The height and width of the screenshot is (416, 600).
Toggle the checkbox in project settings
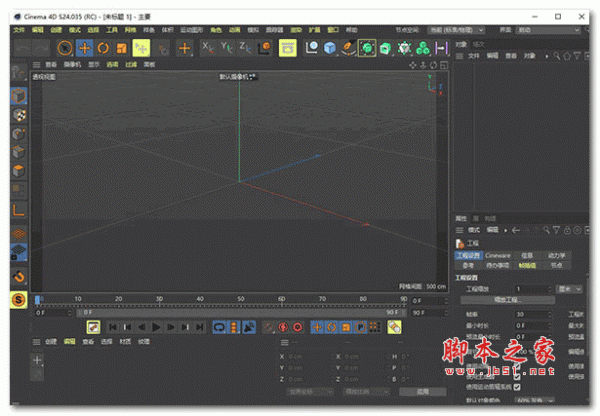point(517,386)
